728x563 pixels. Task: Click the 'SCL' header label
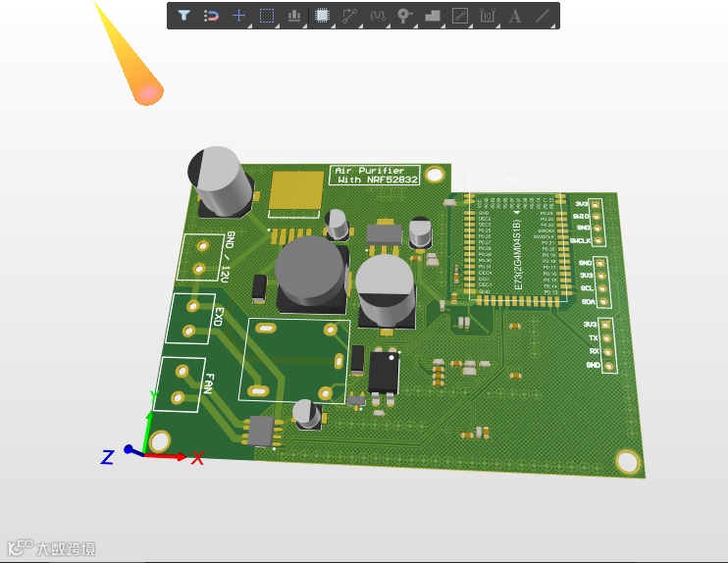coord(587,288)
